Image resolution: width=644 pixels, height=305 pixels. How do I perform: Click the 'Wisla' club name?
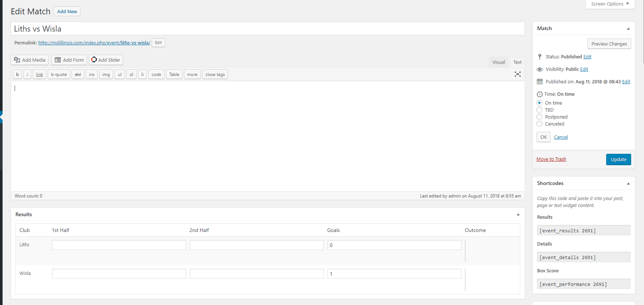[25, 273]
